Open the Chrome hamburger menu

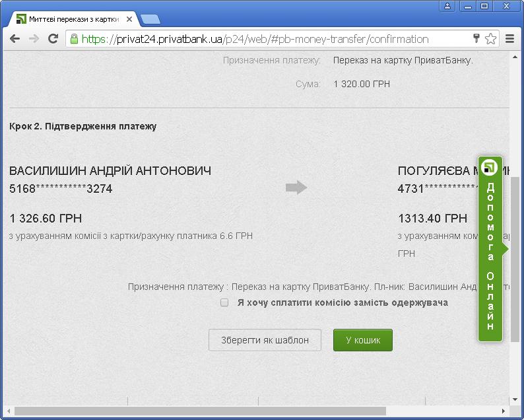click(x=509, y=39)
